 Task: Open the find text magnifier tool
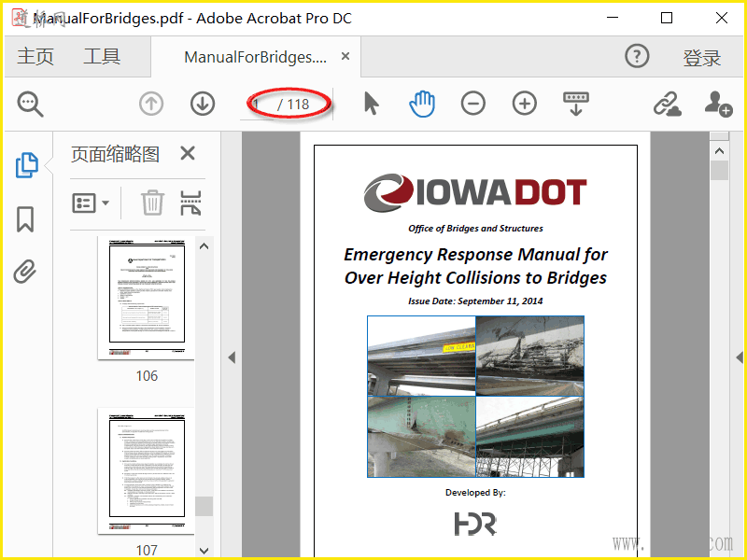click(31, 105)
